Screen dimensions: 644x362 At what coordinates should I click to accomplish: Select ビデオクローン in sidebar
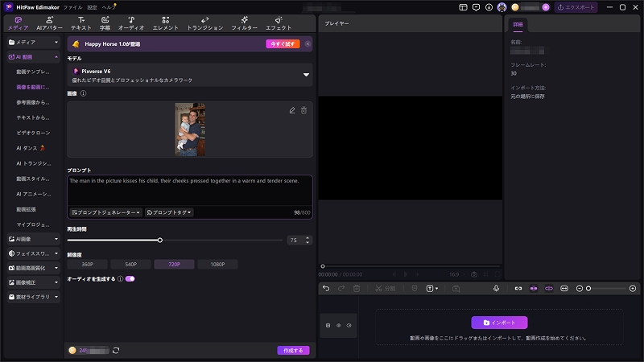[33, 133]
